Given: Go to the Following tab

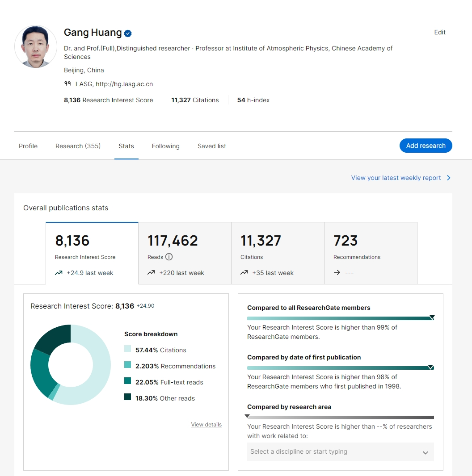Looking at the screenshot, I should click(x=166, y=146).
